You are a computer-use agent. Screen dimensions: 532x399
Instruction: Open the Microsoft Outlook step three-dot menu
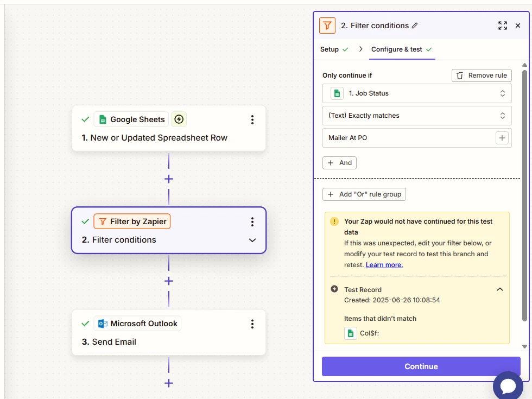tap(252, 324)
